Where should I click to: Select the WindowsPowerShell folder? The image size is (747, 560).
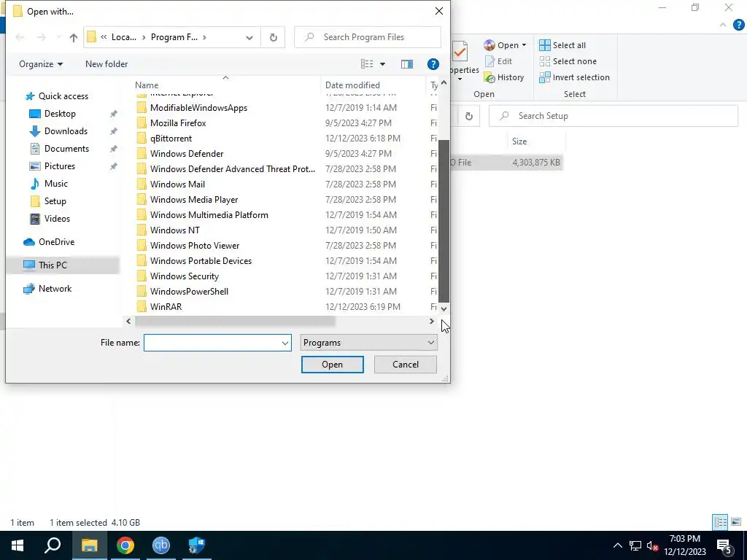tap(189, 292)
